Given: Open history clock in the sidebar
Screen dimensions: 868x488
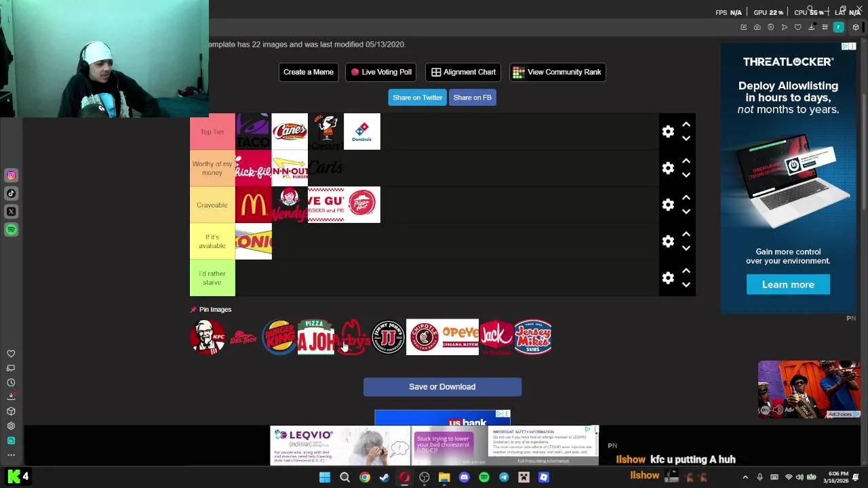Looking at the screenshot, I should [x=11, y=382].
